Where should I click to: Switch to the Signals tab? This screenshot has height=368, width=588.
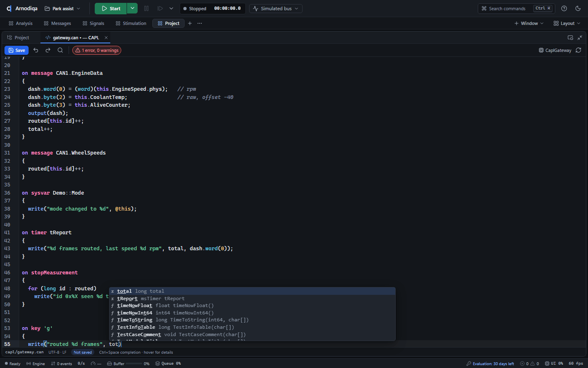coord(93,23)
